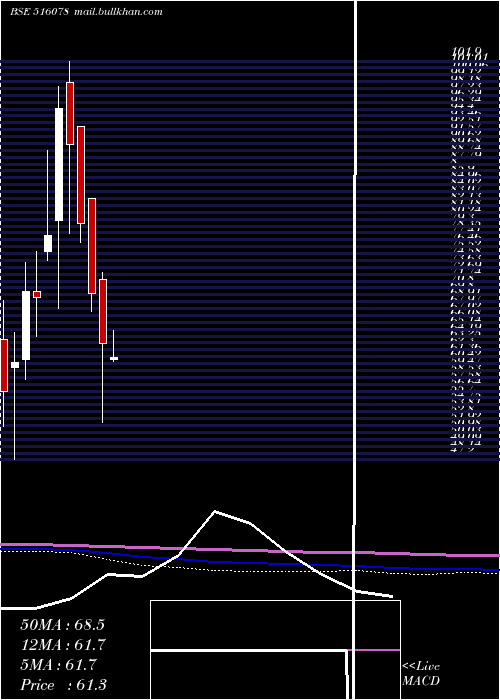This screenshot has width=500, height=700.
Task: Click the red candlestick with the highest wick
Action: 70,113
